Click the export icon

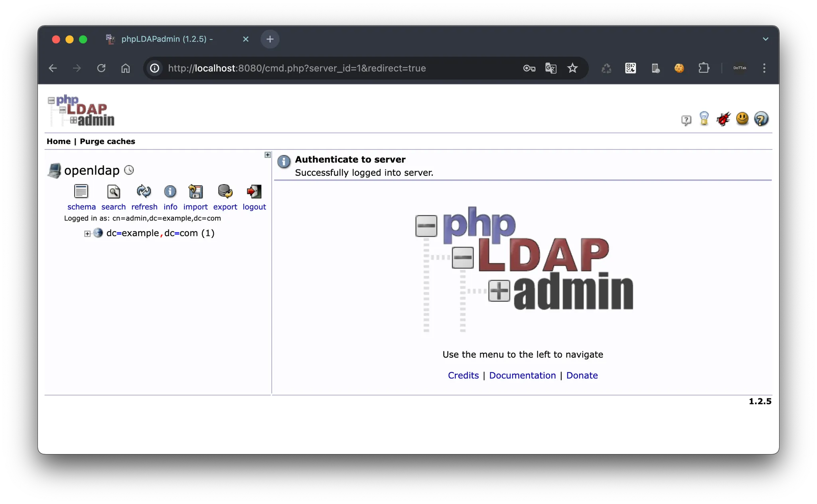225,192
